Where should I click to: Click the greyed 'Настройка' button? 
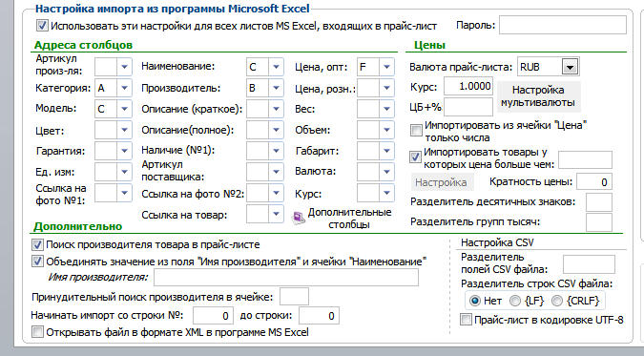(443, 182)
